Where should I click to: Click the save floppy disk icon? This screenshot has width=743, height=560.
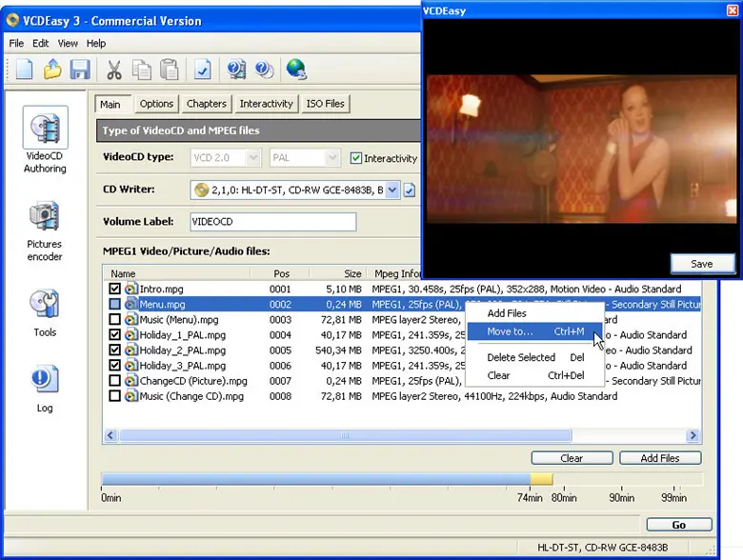point(80,70)
